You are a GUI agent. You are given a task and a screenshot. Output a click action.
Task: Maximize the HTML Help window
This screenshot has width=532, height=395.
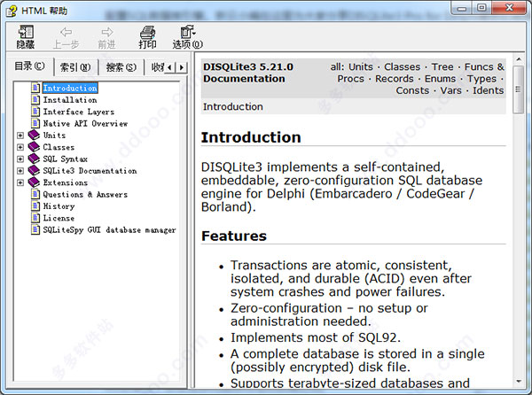click(x=481, y=8)
